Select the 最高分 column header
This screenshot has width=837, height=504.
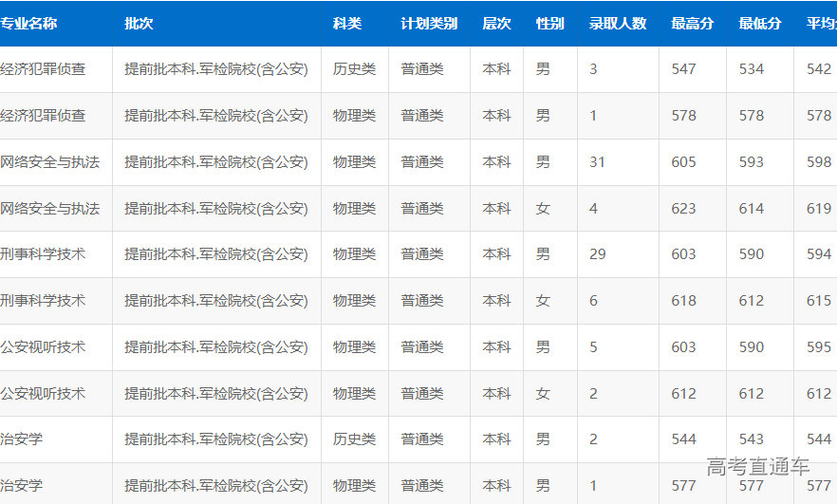pos(692,24)
